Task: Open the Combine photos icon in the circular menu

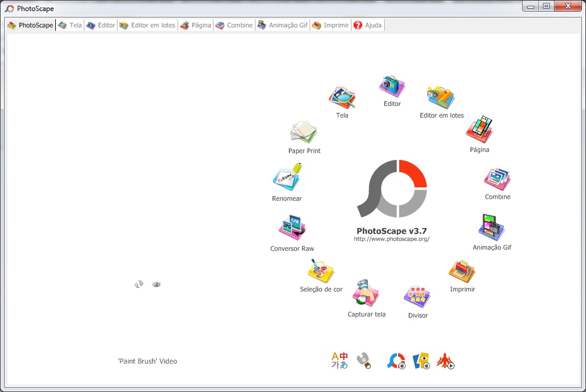Action: click(498, 179)
